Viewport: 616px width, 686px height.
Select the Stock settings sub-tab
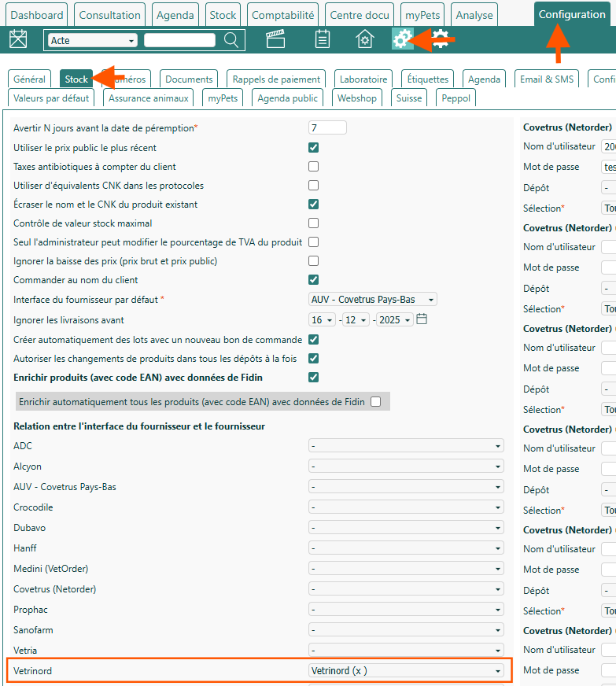[x=76, y=79]
